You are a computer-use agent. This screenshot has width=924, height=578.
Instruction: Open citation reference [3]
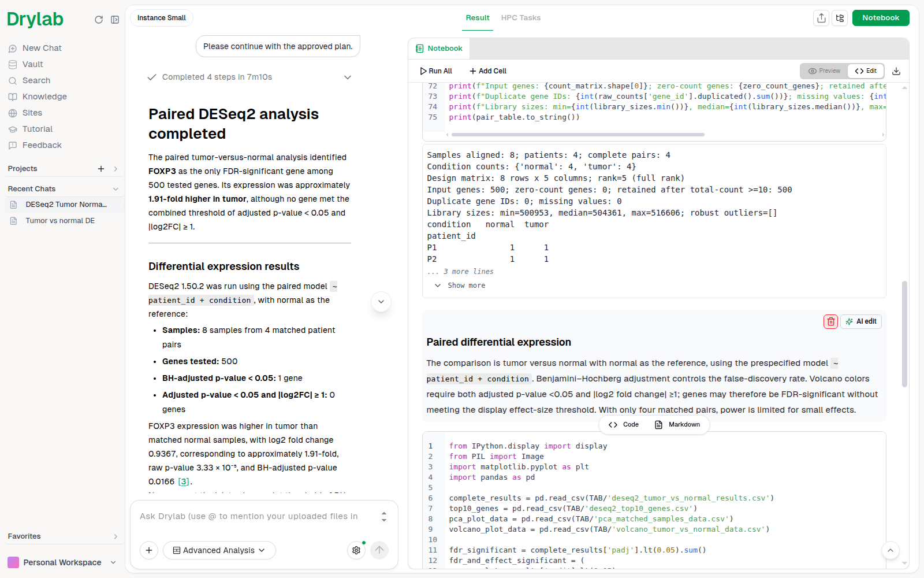point(184,481)
